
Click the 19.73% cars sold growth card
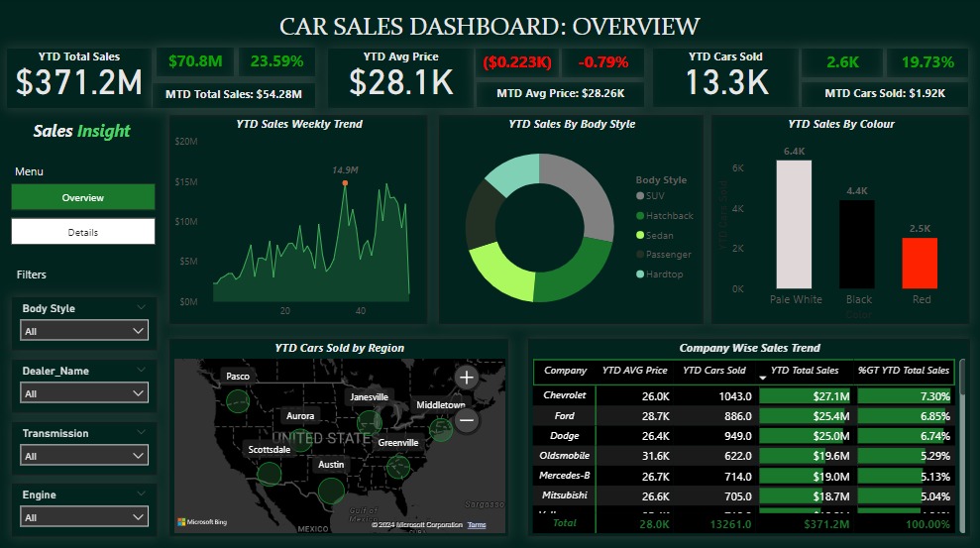927,61
